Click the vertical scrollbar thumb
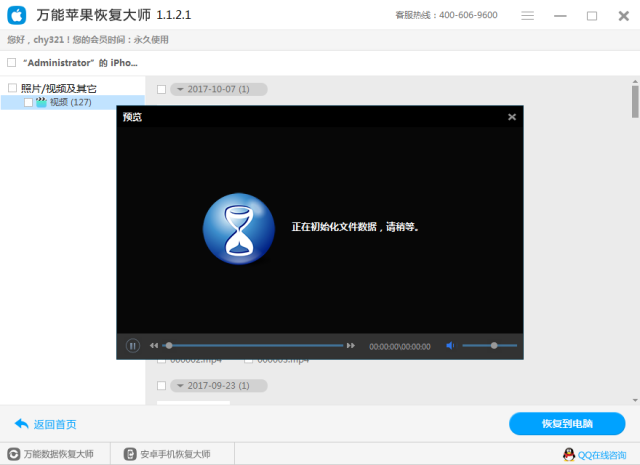 (x=635, y=101)
